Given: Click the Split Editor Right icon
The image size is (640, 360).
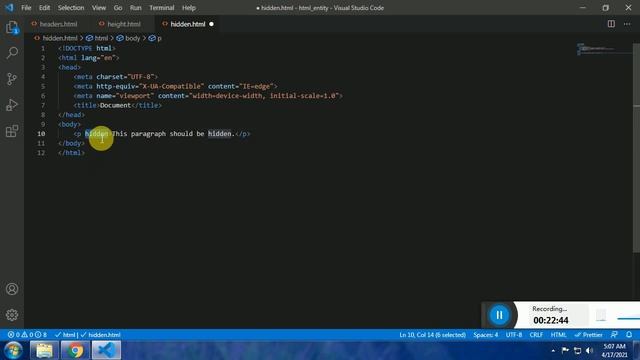Looking at the screenshot, I should point(611,24).
